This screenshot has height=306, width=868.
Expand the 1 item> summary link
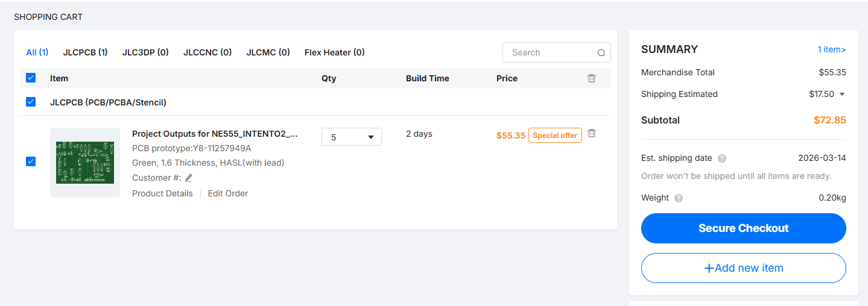click(831, 49)
